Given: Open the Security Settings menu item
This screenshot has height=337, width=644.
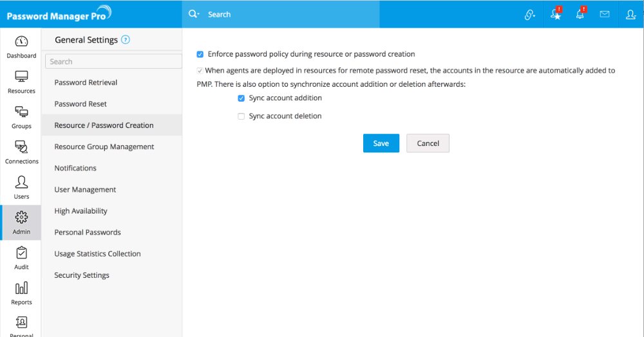Looking at the screenshot, I should pyautogui.click(x=82, y=275).
